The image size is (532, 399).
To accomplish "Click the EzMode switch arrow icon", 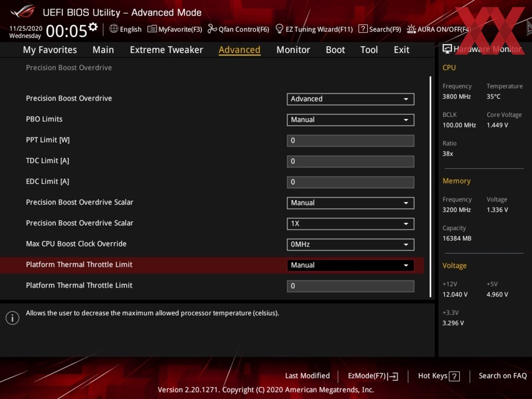I will coord(394,376).
